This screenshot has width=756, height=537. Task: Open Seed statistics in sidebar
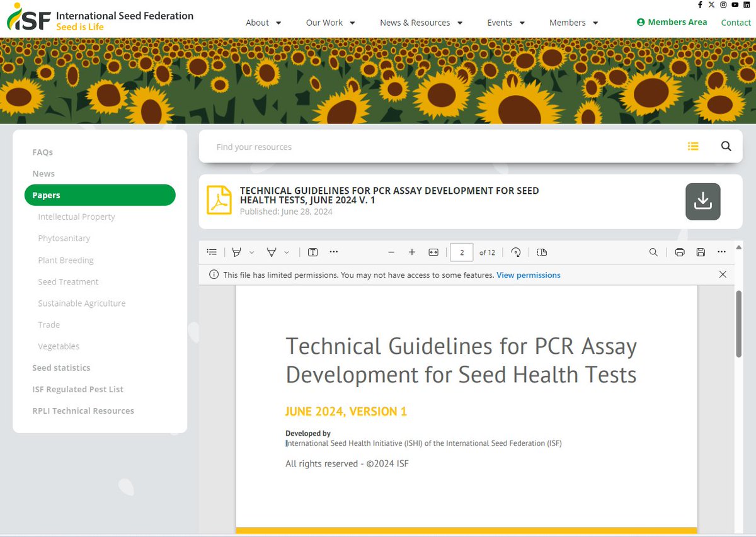pos(61,368)
